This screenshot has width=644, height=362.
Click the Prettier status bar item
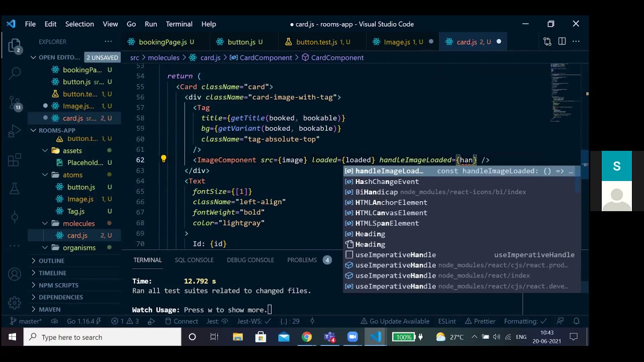point(480,321)
